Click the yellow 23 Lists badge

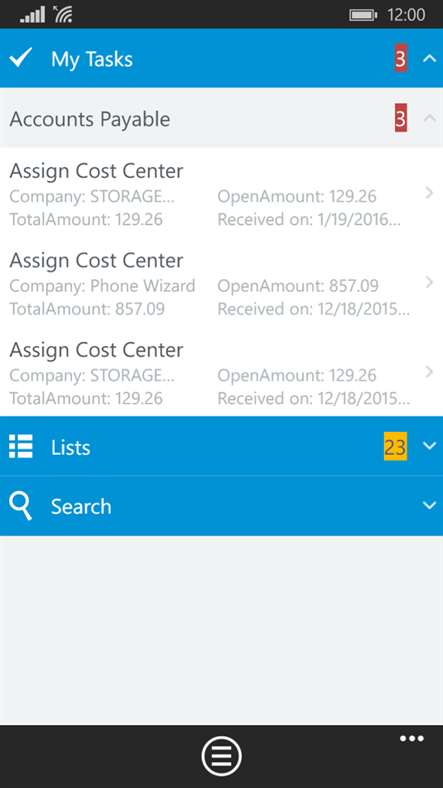[x=395, y=446]
